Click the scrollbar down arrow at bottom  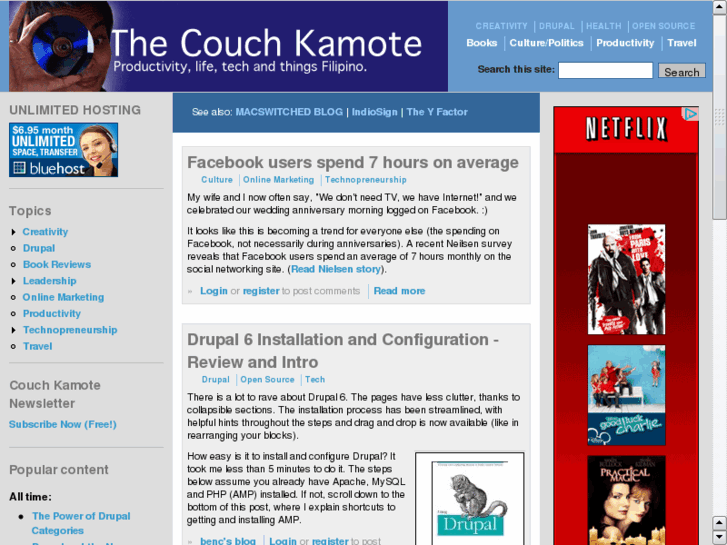pos(720,538)
